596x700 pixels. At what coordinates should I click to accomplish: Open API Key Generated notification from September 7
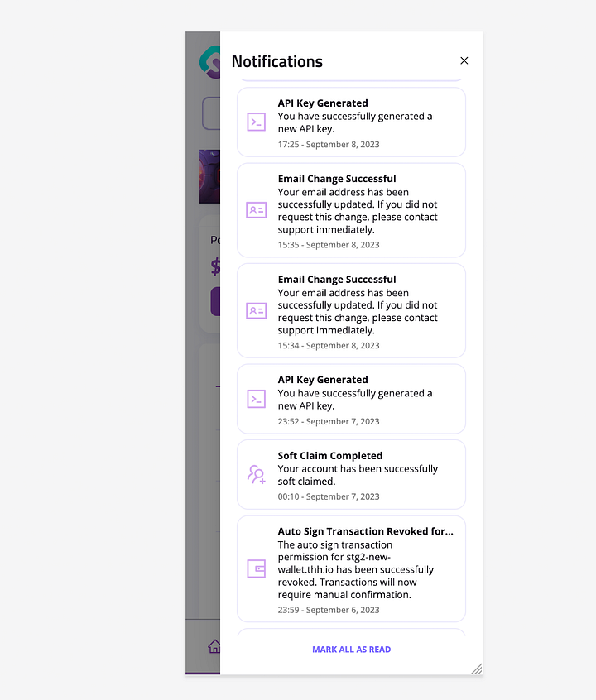click(x=351, y=399)
